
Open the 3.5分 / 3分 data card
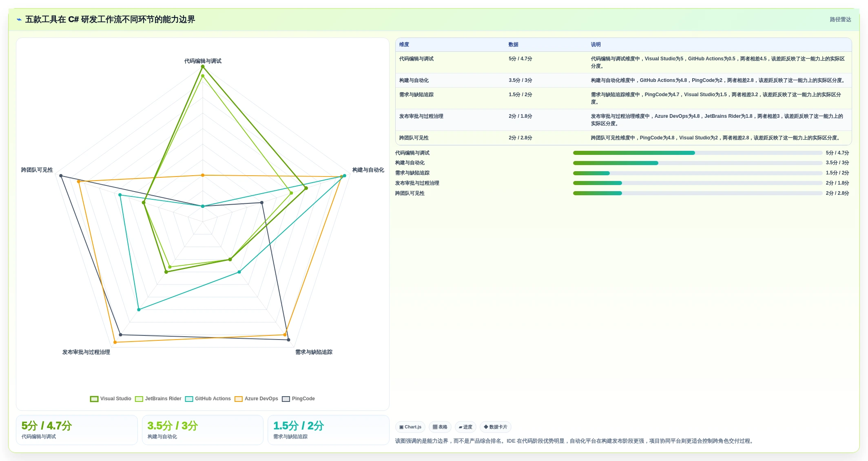coord(203,430)
